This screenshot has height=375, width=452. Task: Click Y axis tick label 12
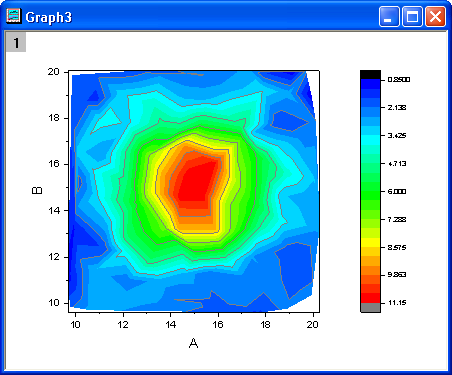click(54, 257)
